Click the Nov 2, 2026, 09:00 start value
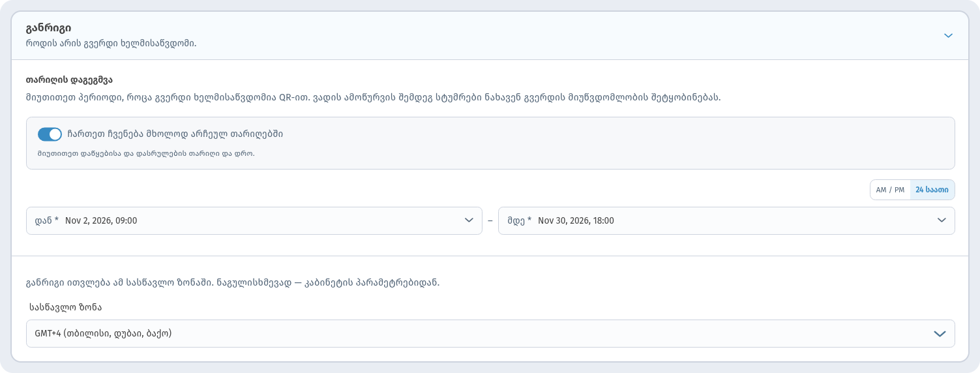The image size is (980, 373). pyautogui.click(x=101, y=221)
